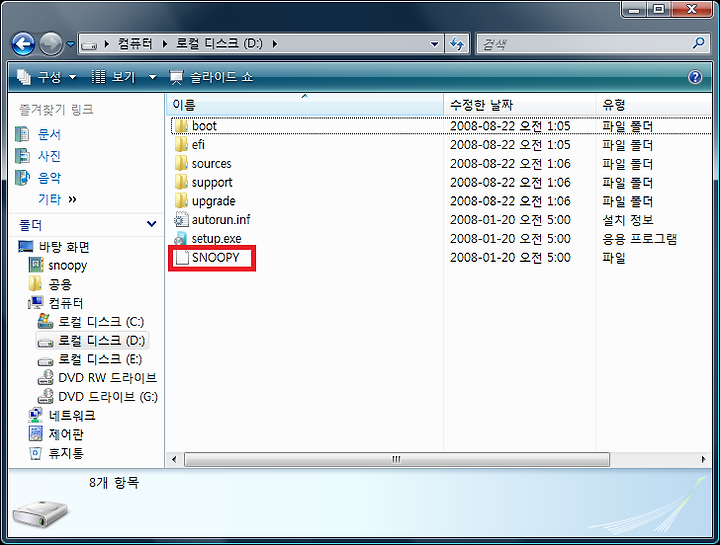Select the upgrade folder icon
The image size is (720, 545).
(x=181, y=201)
